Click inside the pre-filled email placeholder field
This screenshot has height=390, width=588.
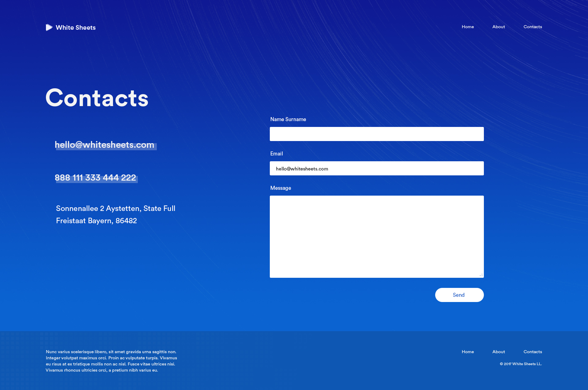click(377, 168)
